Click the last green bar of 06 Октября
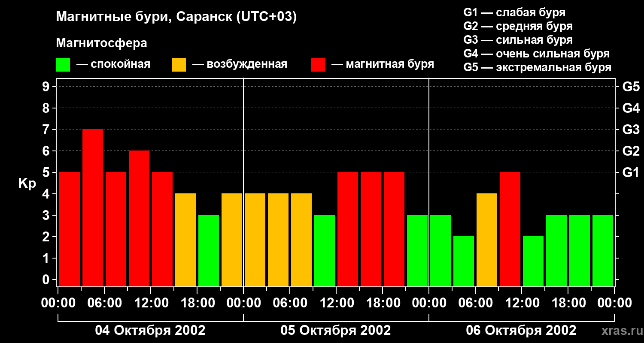The width and height of the screenshot is (644, 343). pyautogui.click(x=603, y=250)
